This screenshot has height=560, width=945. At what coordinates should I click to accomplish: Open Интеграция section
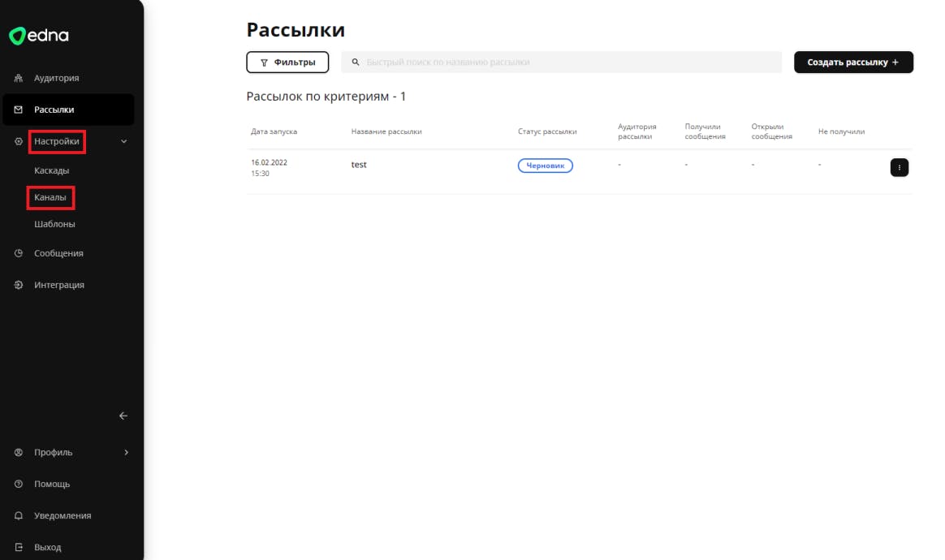(x=59, y=285)
